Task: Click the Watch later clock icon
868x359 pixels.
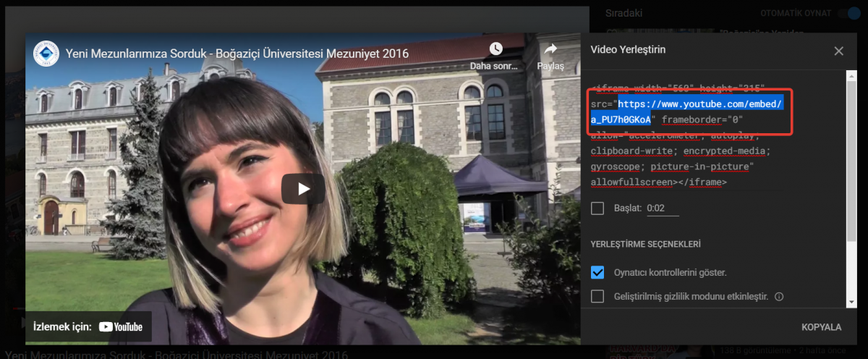Action: point(495,49)
